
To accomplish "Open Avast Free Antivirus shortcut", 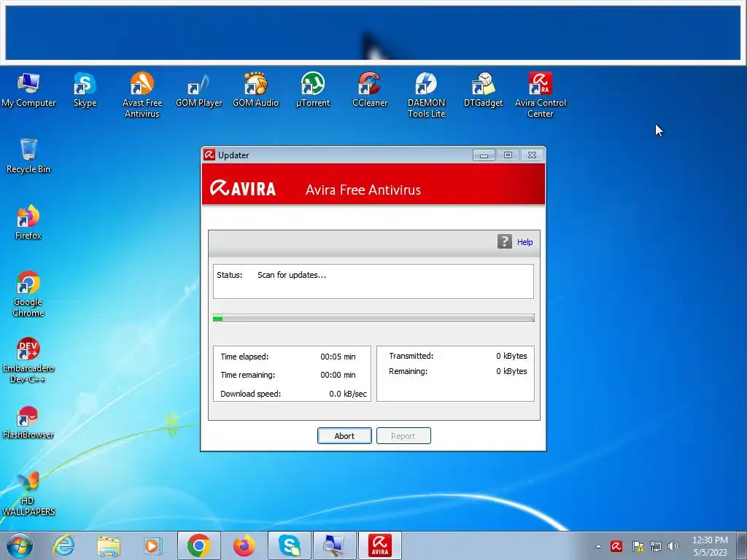I will (x=142, y=95).
